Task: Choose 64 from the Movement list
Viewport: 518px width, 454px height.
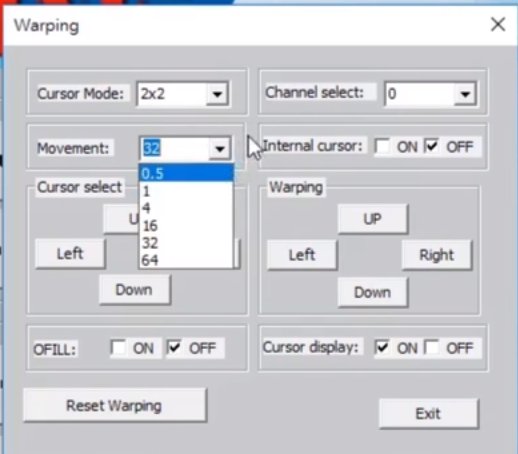Action: click(x=186, y=260)
